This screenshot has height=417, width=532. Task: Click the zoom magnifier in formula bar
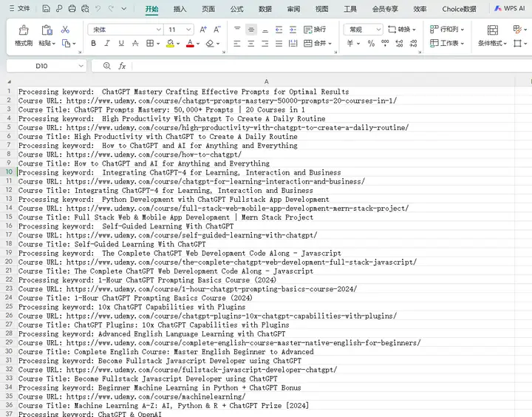(107, 66)
